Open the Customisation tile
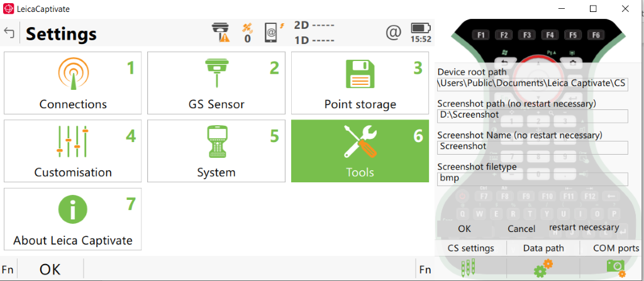Image resolution: width=644 pixels, height=281 pixels. point(73,151)
